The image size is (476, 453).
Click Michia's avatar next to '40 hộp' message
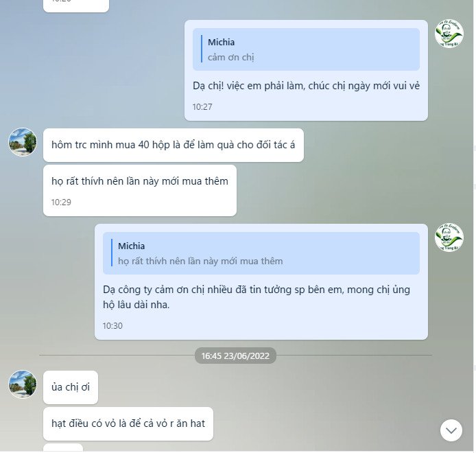coord(23,142)
